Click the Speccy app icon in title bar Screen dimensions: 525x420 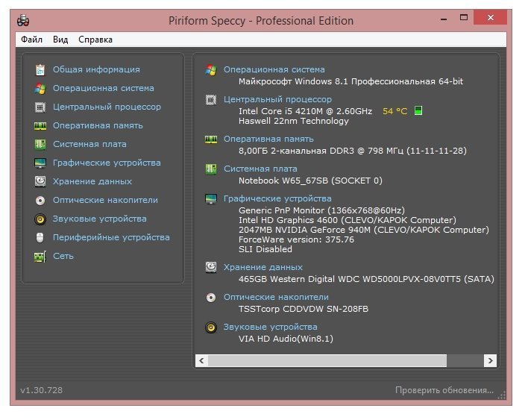[x=23, y=21]
